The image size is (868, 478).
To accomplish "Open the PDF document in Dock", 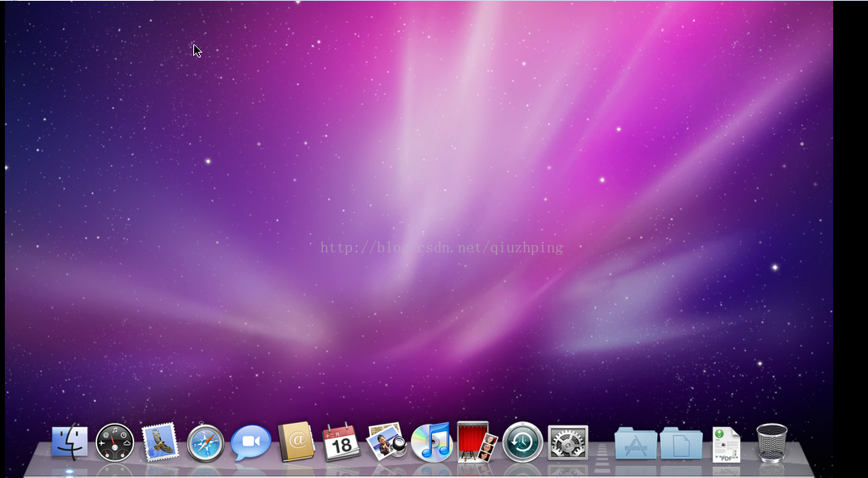I will [x=726, y=444].
